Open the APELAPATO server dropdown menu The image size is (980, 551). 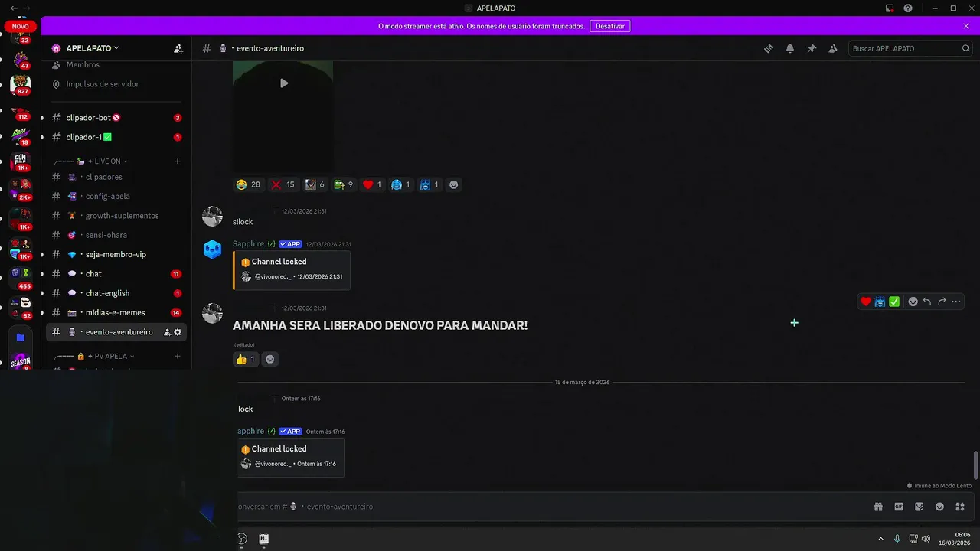tap(93, 48)
